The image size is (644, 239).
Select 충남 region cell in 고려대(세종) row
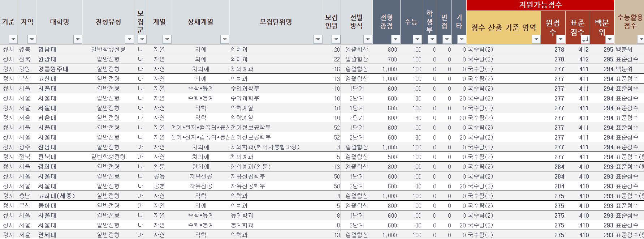[x=27, y=196]
